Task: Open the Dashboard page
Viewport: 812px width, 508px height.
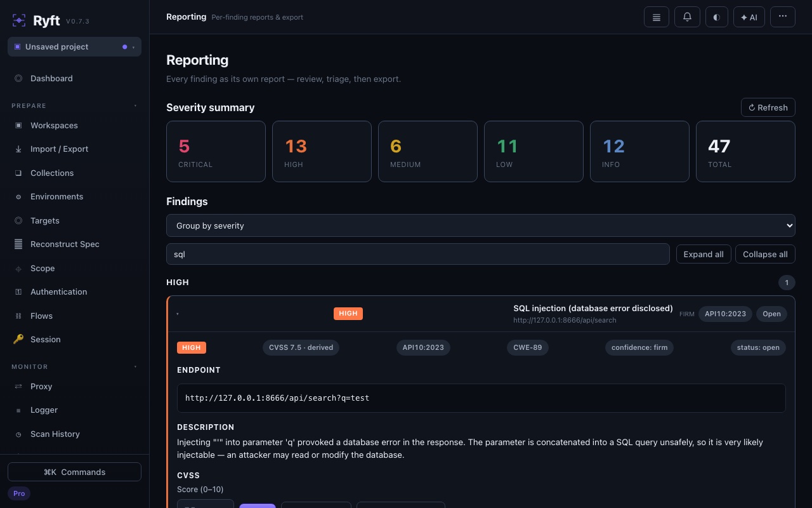Action: pyautogui.click(x=74, y=78)
